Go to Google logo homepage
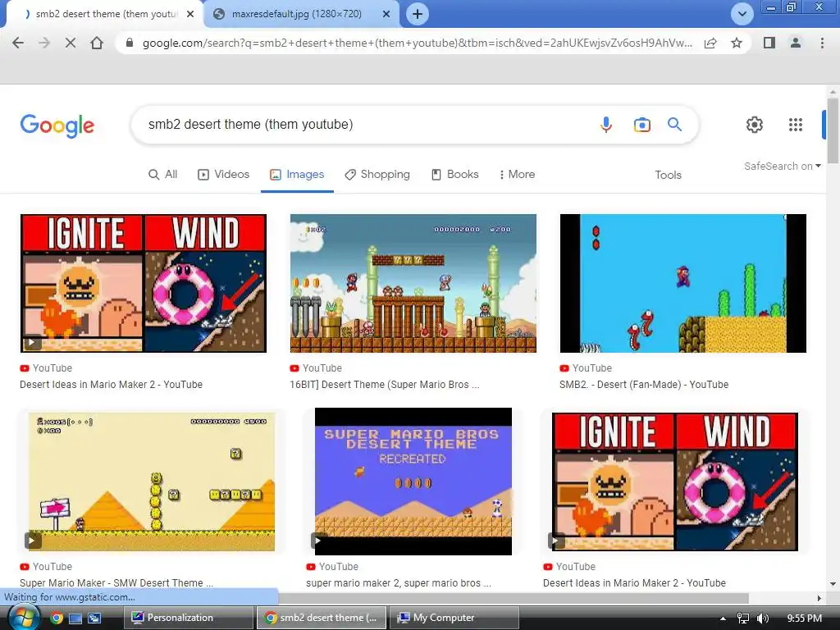The height and width of the screenshot is (630, 840). (57, 126)
